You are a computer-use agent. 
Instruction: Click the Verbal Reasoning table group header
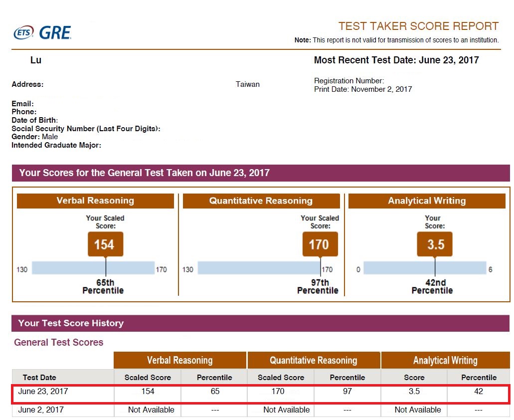(180, 360)
